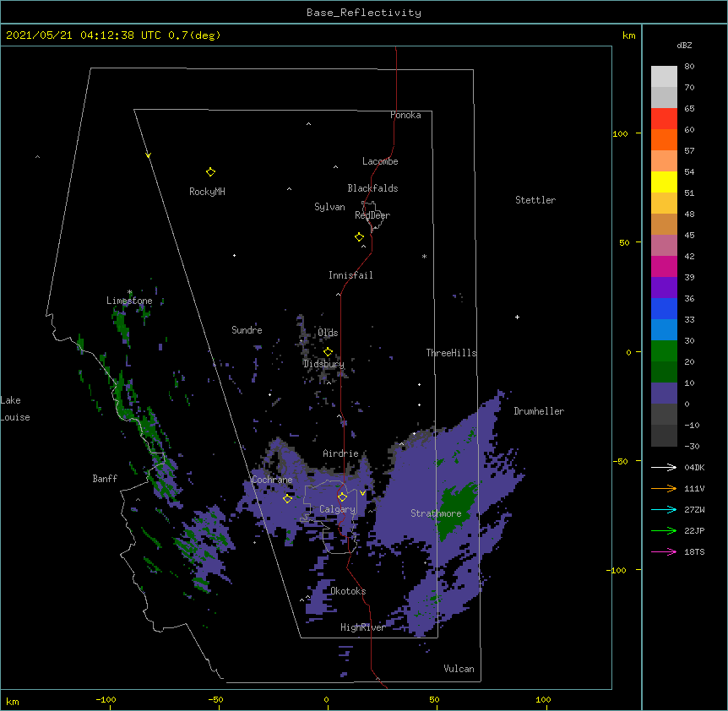Click the Banff label
Screen dimensions: 728x711
tap(105, 479)
